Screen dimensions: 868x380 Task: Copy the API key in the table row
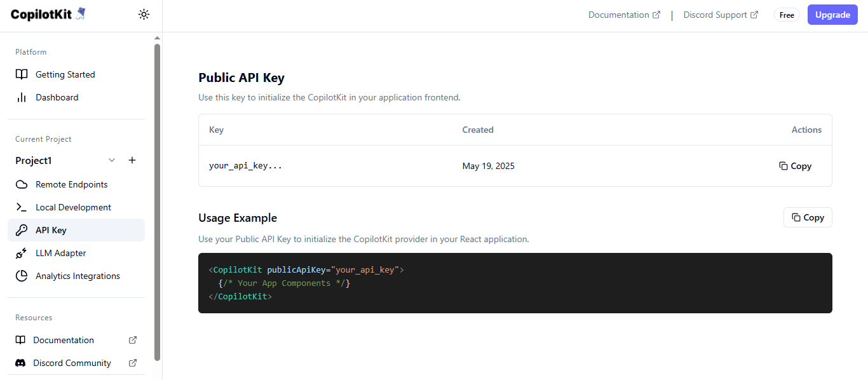point(796,166)
